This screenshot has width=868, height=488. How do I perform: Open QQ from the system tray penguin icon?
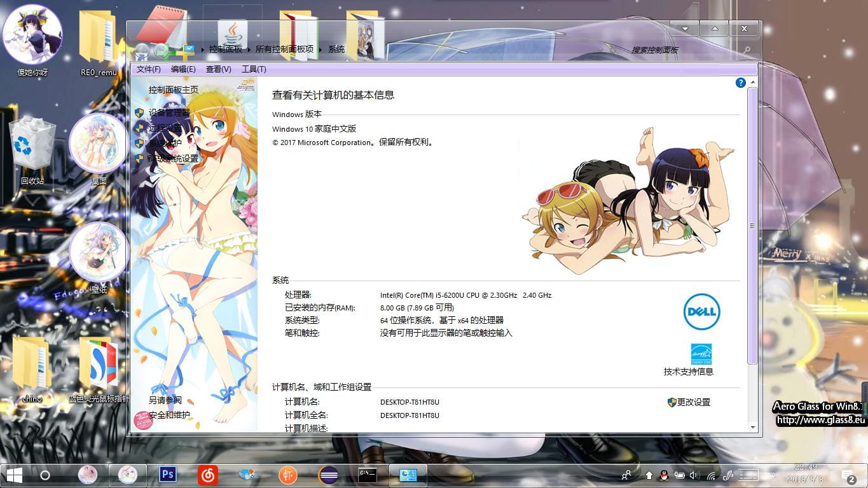click(x=663, y=475)
